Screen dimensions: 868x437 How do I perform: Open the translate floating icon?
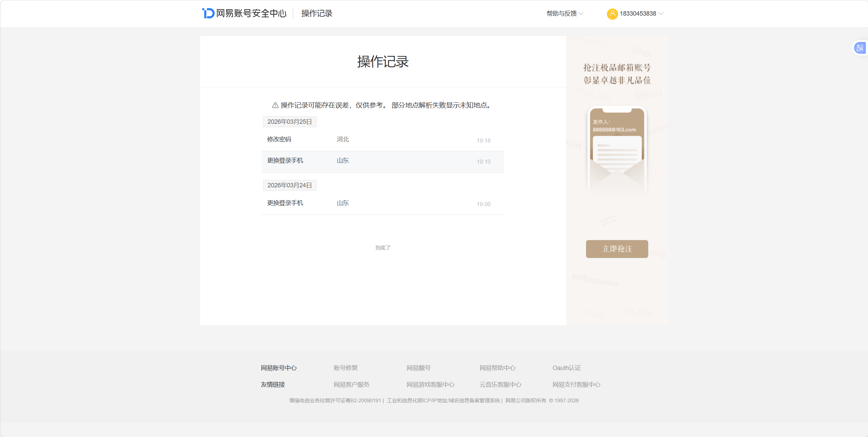tap(860, 48)
